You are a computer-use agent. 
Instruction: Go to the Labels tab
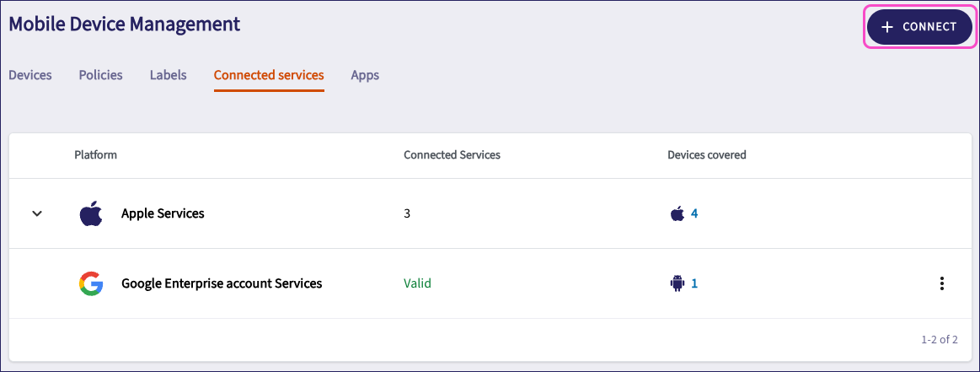(x=168, y=75)
